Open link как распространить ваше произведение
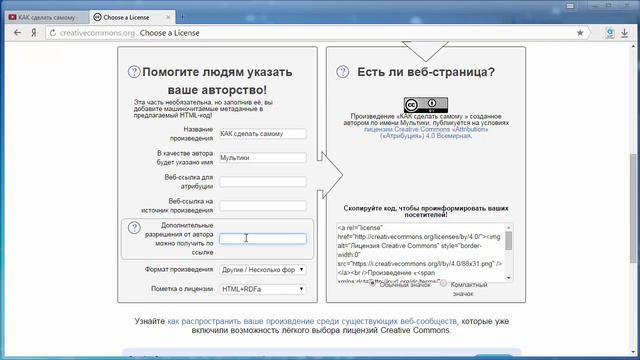Image resolution: width=640 pixels, height=360 pixels. point(312,321)
